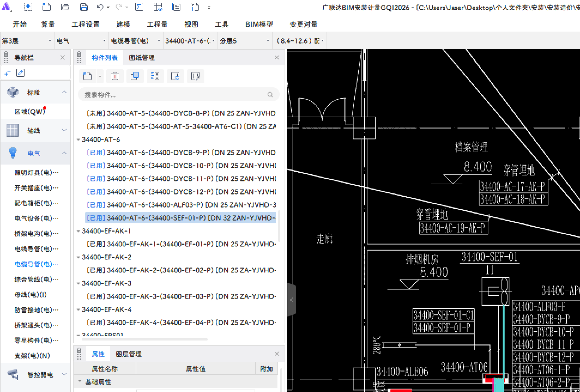Screen dimensions: 580x392
Task: Click the Copy component icon
Action: (135, 76)
